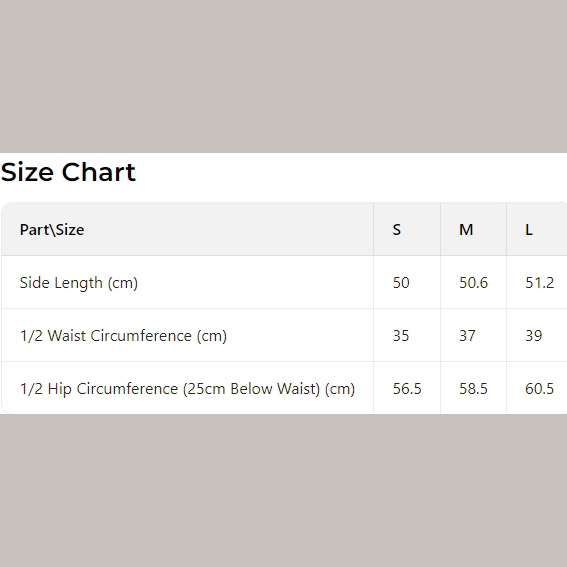Click the waist value 39 for size L

[x=534, y=336]
